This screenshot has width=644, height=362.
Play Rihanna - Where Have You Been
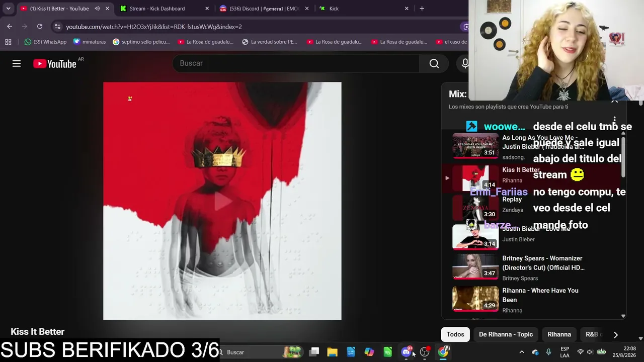(534, 300)
